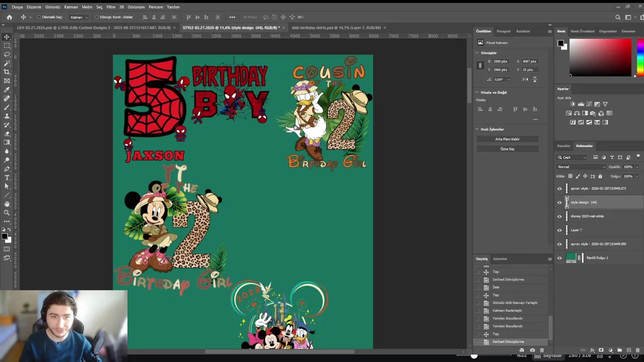Select the Gömülü Akıllı Nesneyi Yerleştir history step
Screen dimensions: 644x362
[515, 303]
